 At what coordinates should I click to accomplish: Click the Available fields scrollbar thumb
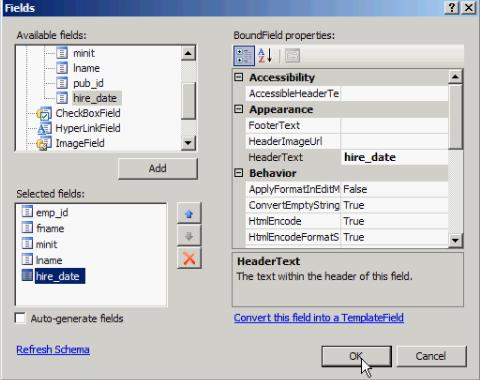pos(188,101)
